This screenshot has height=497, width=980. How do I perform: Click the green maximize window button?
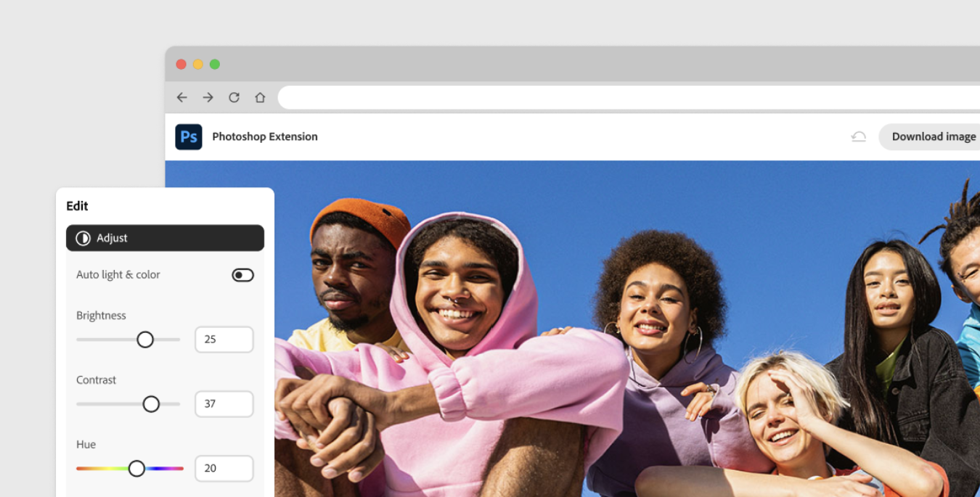(215, 65)
